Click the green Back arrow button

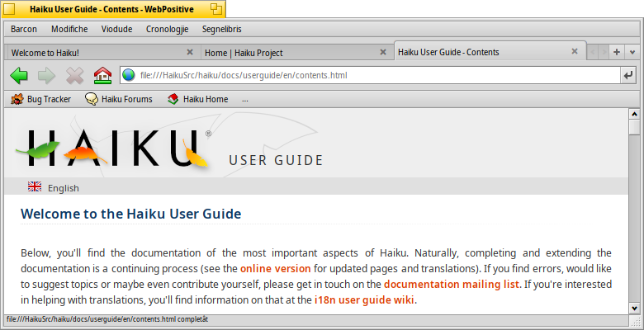(19, 76)
